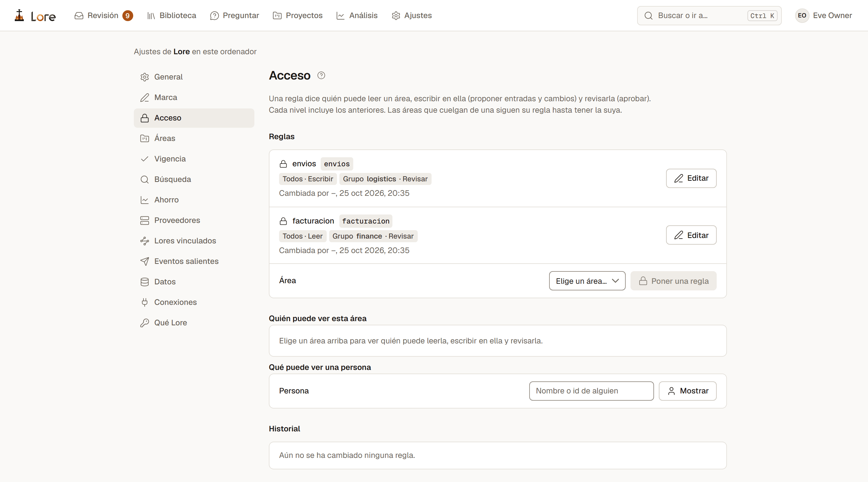This screenshot has height=482, width=868.
Task: Open the Elige un área dropdown
Action: [x=587, y=281]
